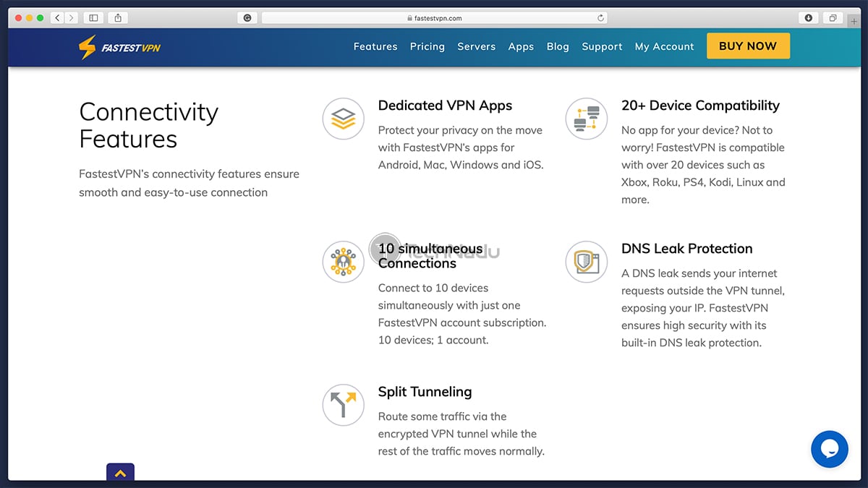
Task: Select the 20+ Device Compatibility heading
Action: [700, 106]
